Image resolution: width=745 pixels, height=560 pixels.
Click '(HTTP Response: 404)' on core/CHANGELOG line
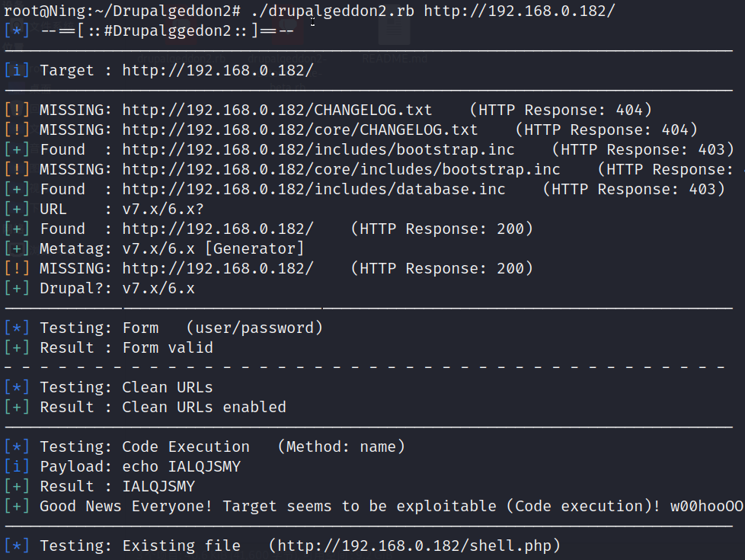click(606, 130)
